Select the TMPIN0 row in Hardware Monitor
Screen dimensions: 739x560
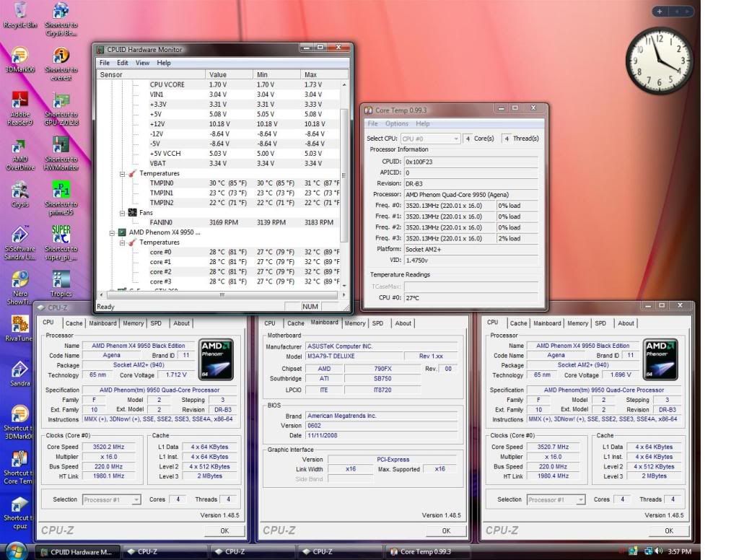218,183
